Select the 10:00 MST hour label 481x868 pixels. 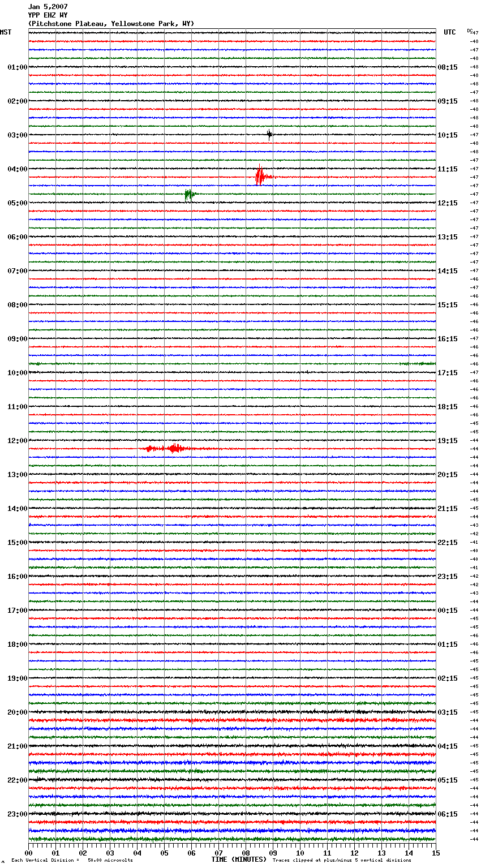coord(18,373)
